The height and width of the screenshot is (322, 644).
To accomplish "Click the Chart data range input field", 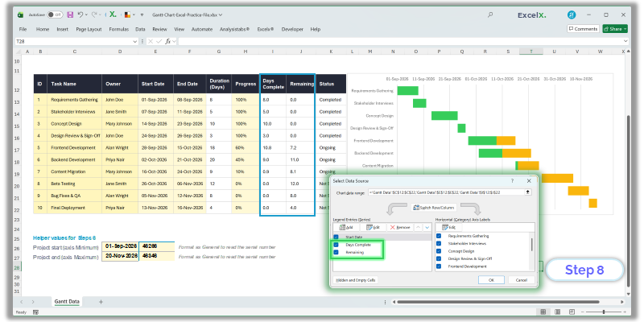I will click(x=447, y=192).
